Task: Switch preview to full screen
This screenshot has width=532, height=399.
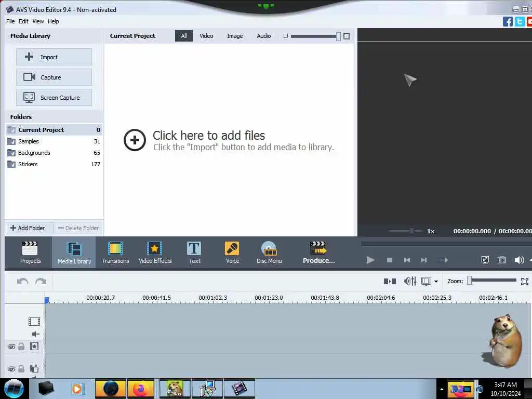Action: 485,260
